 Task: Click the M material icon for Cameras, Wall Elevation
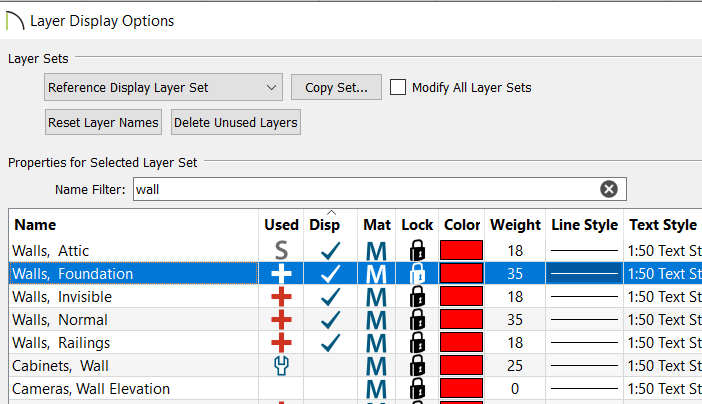click(x=376, y=389)
